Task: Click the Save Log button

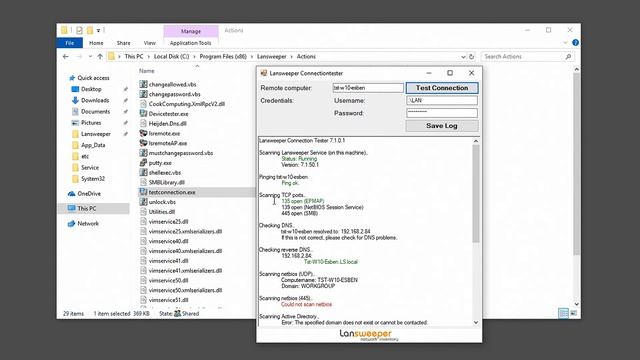Action: pos(442,126)
